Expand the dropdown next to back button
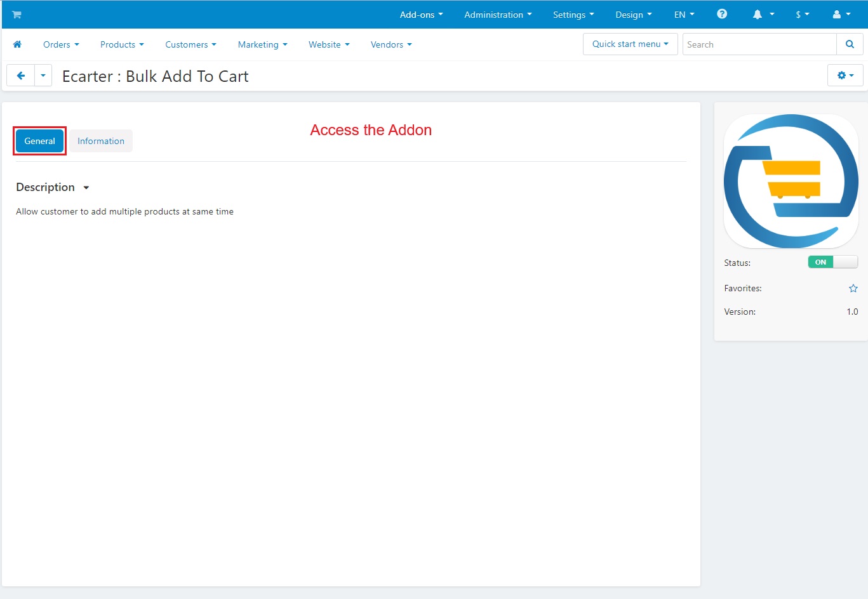Viewport: 868px width, 599px height. click(x=43, y=76)
